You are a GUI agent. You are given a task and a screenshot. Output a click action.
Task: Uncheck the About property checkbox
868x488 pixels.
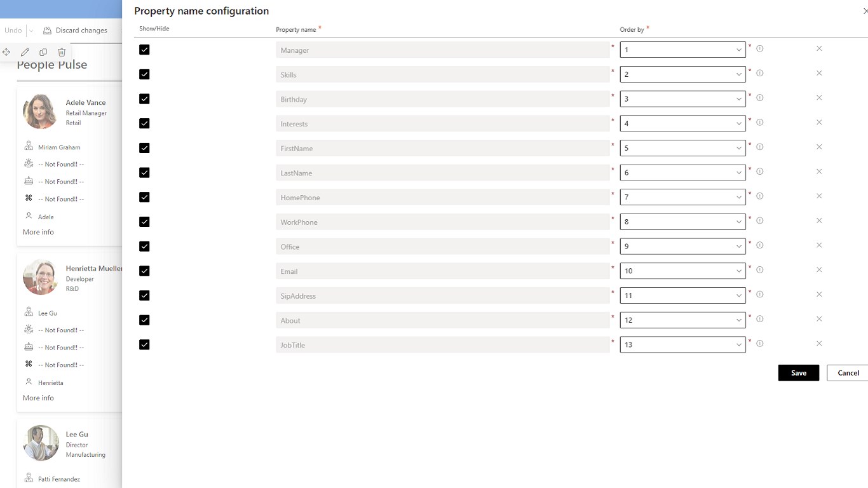pos(144,320)
